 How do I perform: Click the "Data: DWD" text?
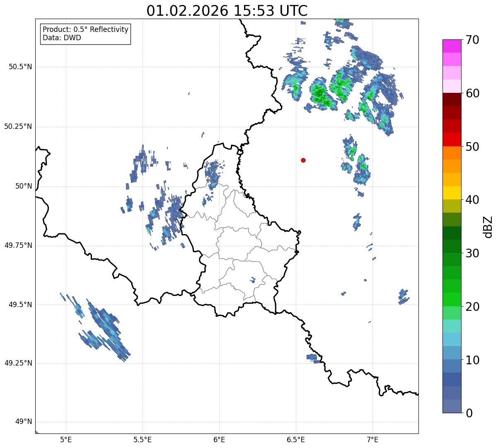pos(62,38)
